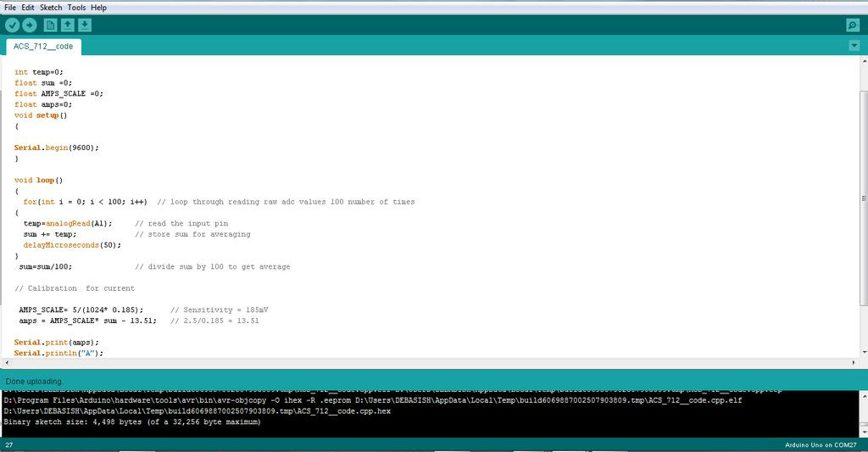Open the File menu
Viewport: 868px width, 452px height.
[10, 7]
